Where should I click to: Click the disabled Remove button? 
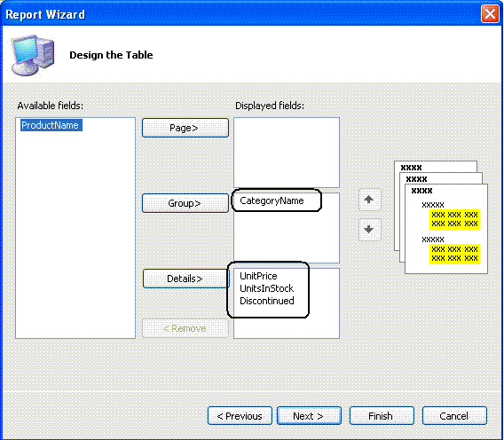pyautogui.click(x=185, y=328)
